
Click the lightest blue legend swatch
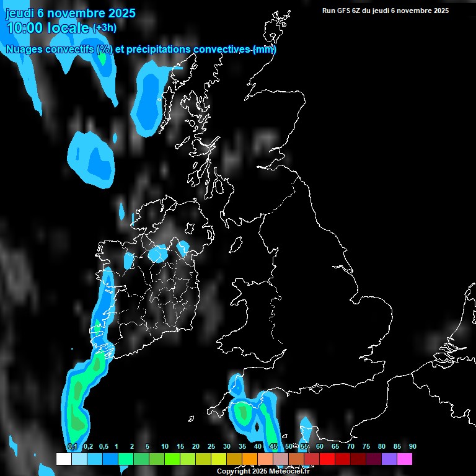click(x=79, y=459)
